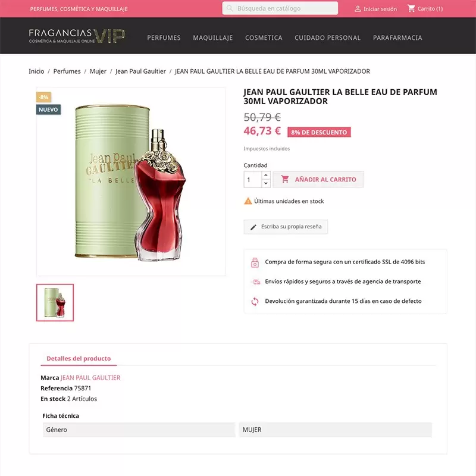Click the stock warning triangle icon
The width and height of the screenshot is (476, 476).
(248, 201)
